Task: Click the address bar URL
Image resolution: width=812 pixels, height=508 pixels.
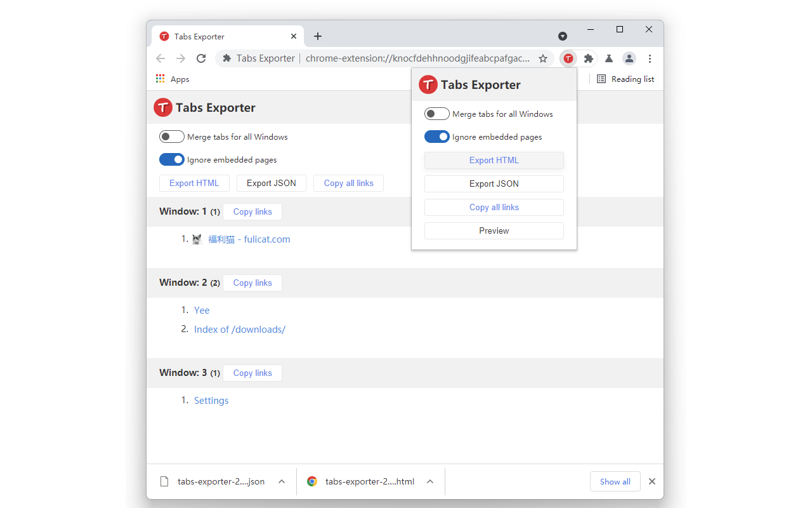Action: point(417,58)
